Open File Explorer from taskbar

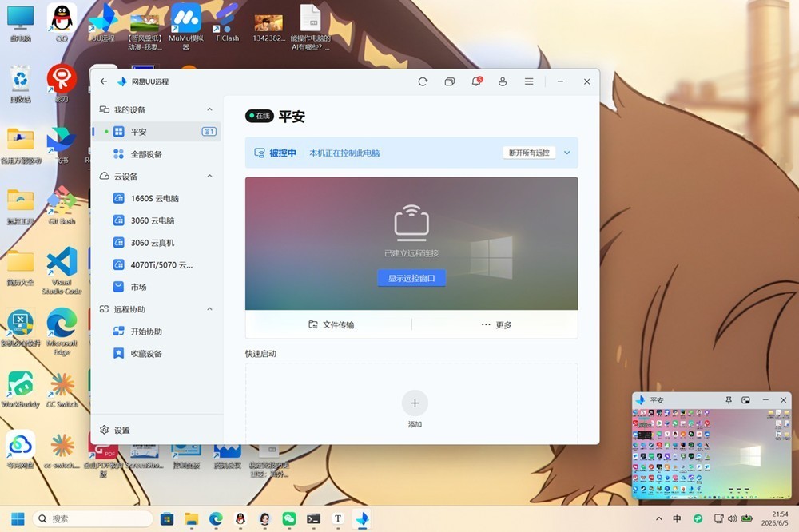point(192,518)
